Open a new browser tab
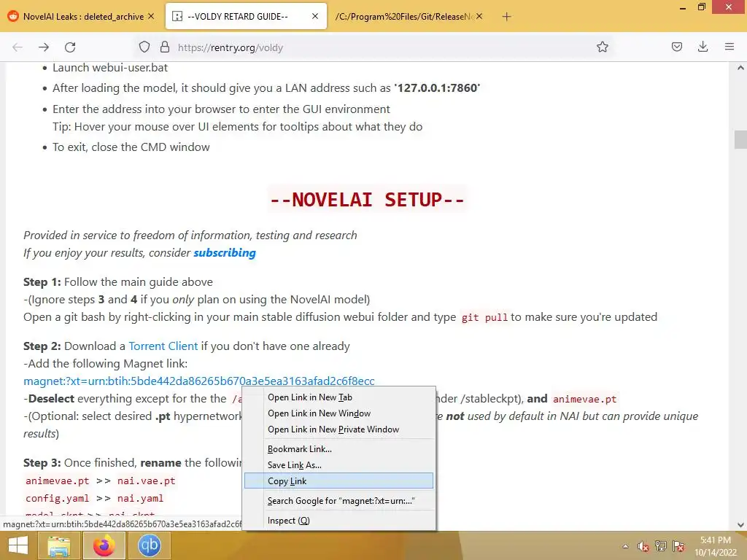Screen dimensions: 747x560 click(x=506, y=17)
